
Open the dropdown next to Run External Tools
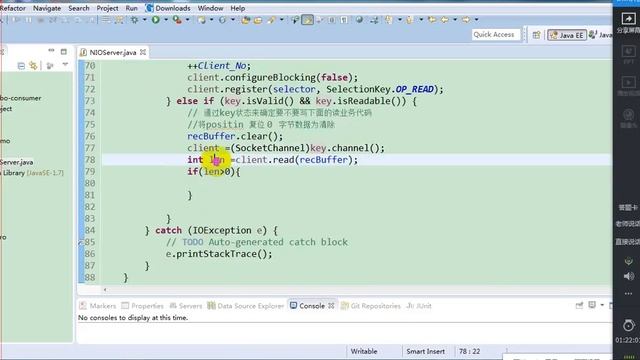pyautogui.click(x=187, y=20)
